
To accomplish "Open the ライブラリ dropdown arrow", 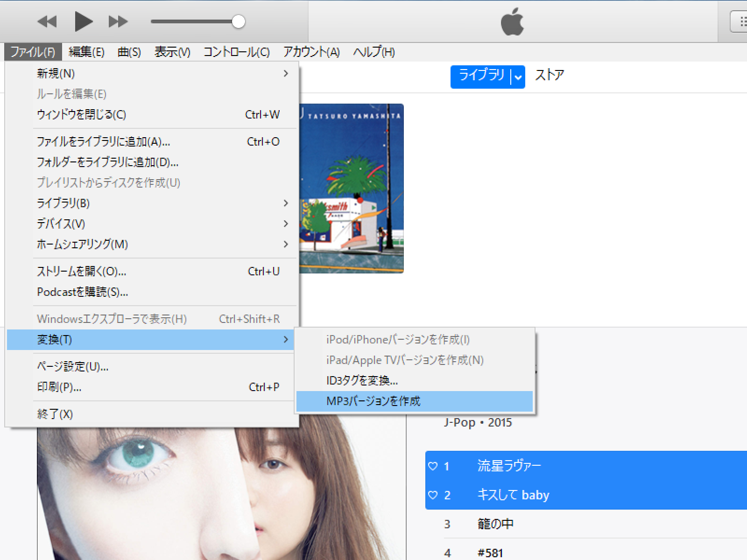I will click(518, 77).
